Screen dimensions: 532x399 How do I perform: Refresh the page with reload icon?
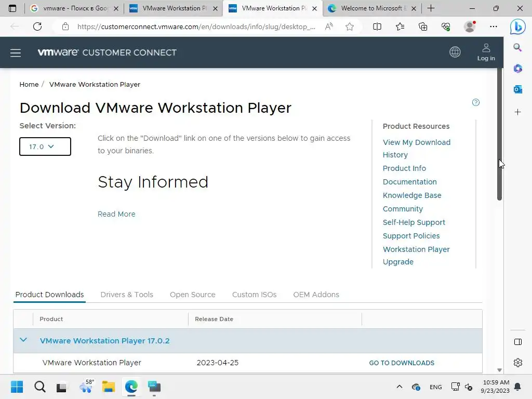(37, 26)
